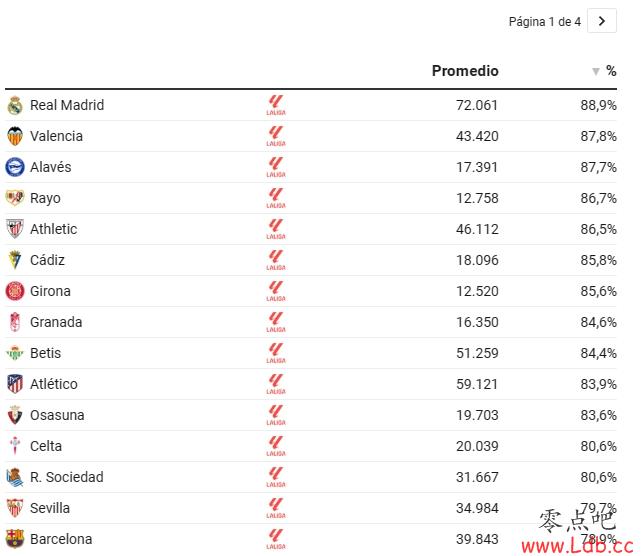Viewport: 643px width, 556px height.
Task: Click the Alavés club crest
Action: (15, 167)
